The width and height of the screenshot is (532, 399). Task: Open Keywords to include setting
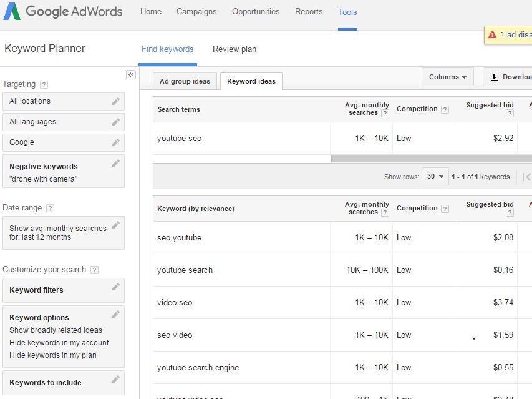coord(64,383)
